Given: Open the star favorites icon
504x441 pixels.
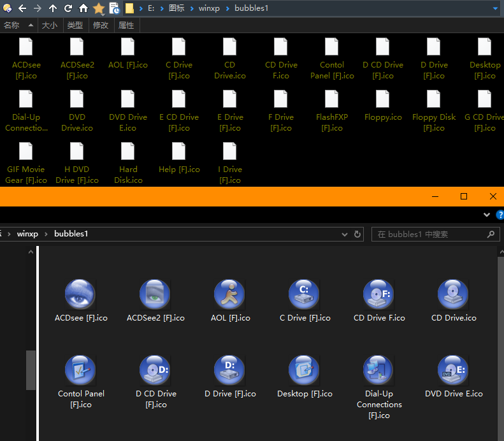Looking at the screenshot, I should (99, 9).
